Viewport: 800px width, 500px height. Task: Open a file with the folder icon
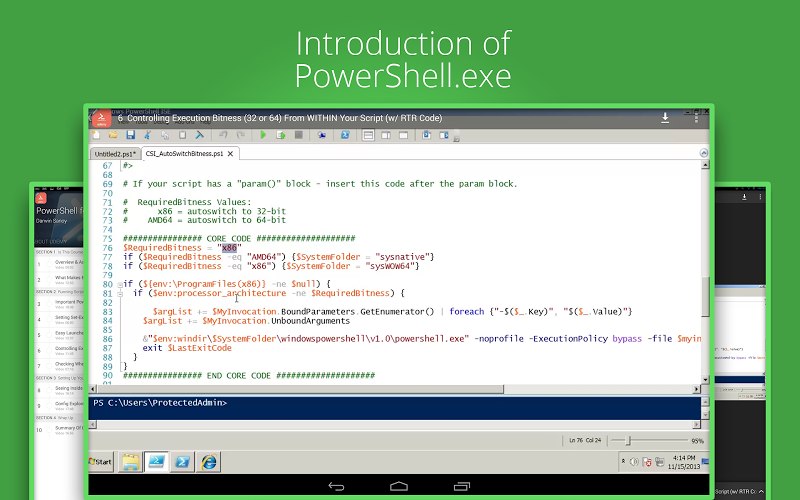tap(113, 135)
